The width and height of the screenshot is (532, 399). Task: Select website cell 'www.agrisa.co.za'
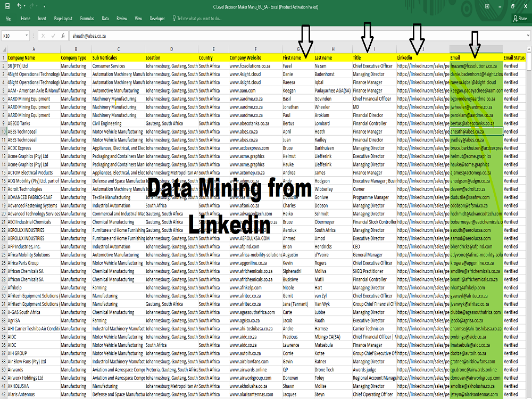click(255, 320)
